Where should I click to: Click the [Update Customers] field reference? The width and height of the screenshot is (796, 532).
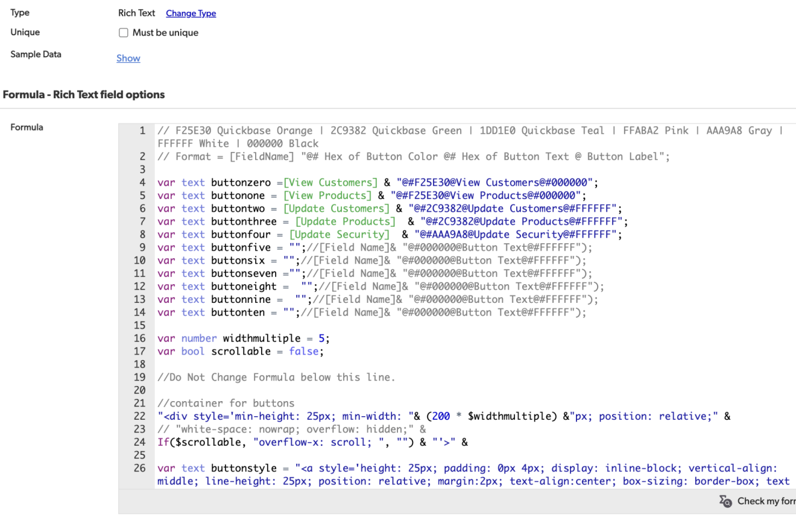point(337,209)
